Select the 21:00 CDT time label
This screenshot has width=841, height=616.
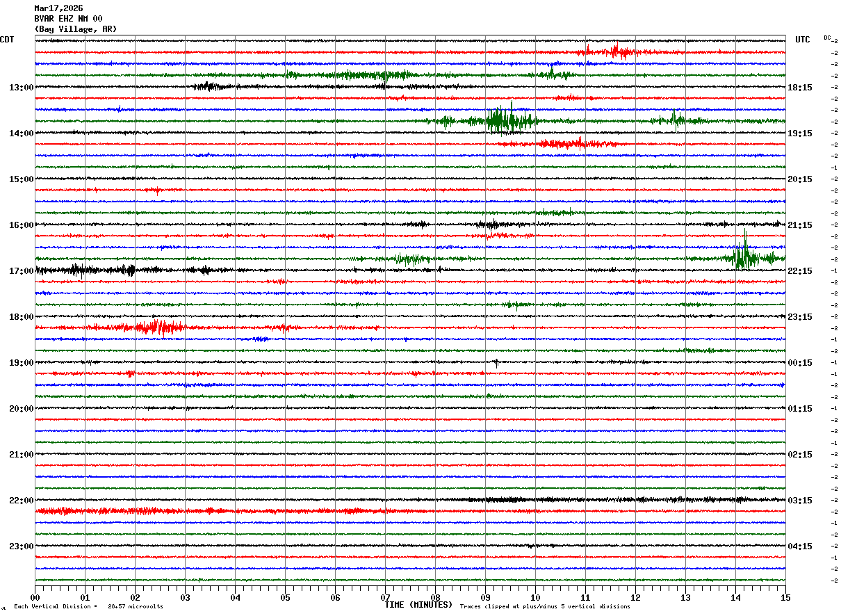click(x=22, y=455)
